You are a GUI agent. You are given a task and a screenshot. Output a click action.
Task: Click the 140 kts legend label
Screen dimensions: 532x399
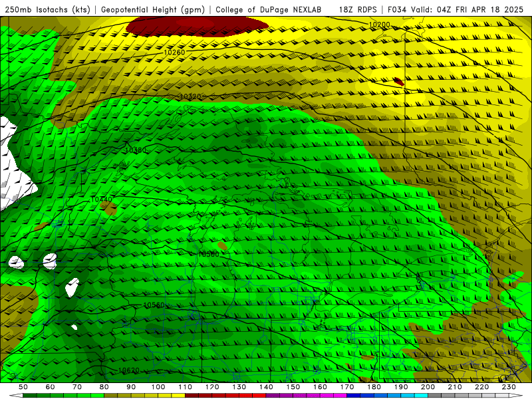pyautogui.click(x=266, y=387)
